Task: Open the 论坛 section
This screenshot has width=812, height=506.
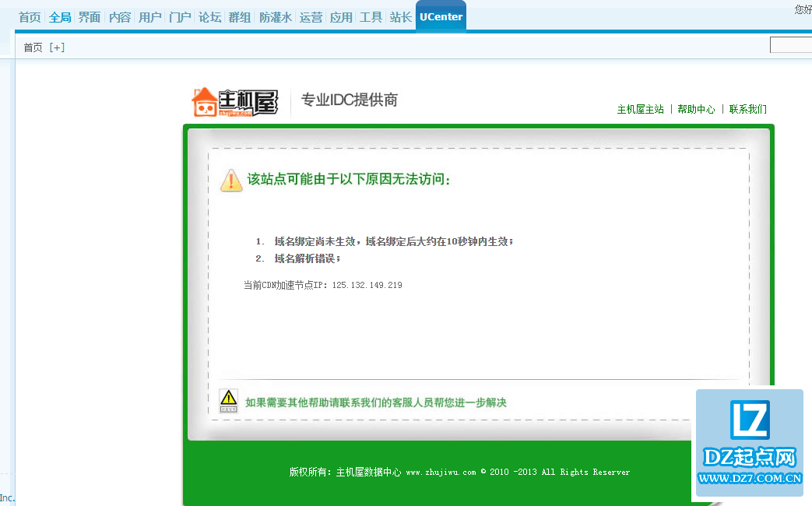Action: 209,17
